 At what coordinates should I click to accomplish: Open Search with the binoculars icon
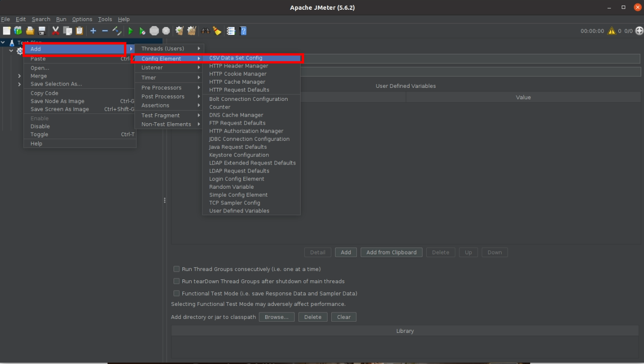tap(205, 31)
